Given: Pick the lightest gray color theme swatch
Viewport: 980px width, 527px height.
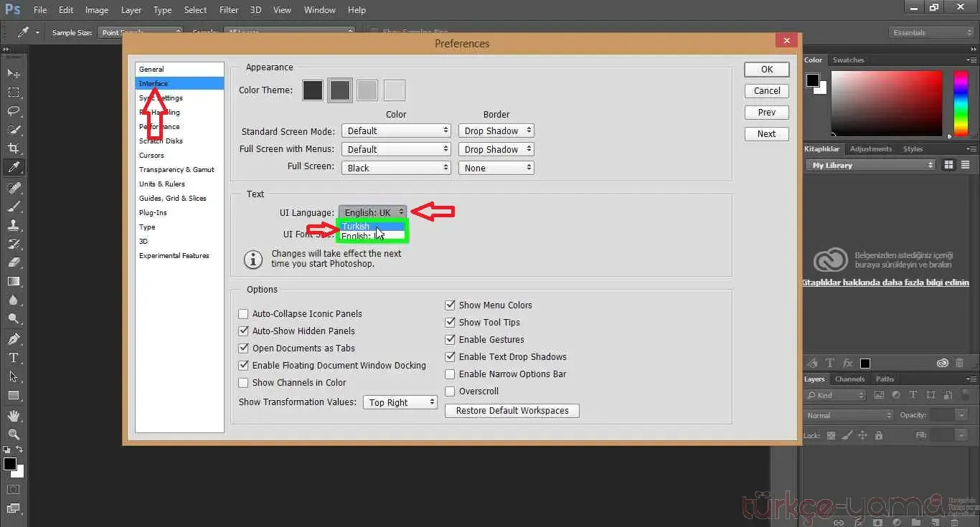Looking at the screenshot, I should pyautogui.click(x=395, y=90).
